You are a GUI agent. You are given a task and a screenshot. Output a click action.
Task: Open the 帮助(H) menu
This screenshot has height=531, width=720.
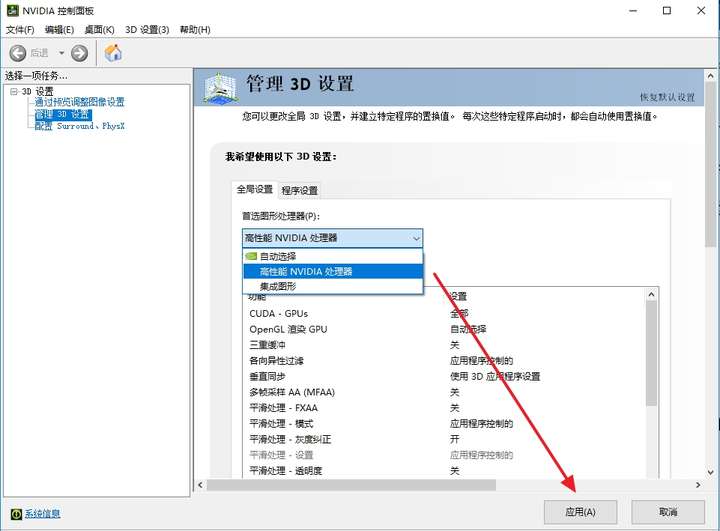click(x=195, y=30)
